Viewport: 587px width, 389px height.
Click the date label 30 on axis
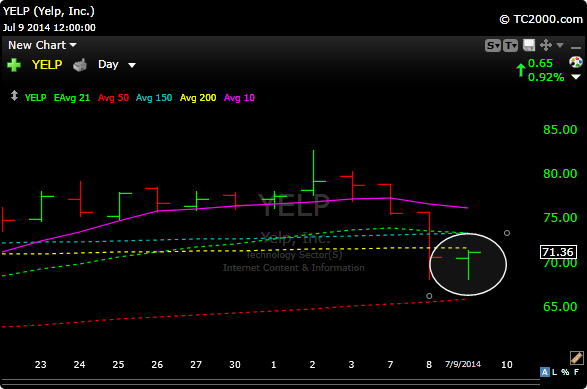coord(235,364)
